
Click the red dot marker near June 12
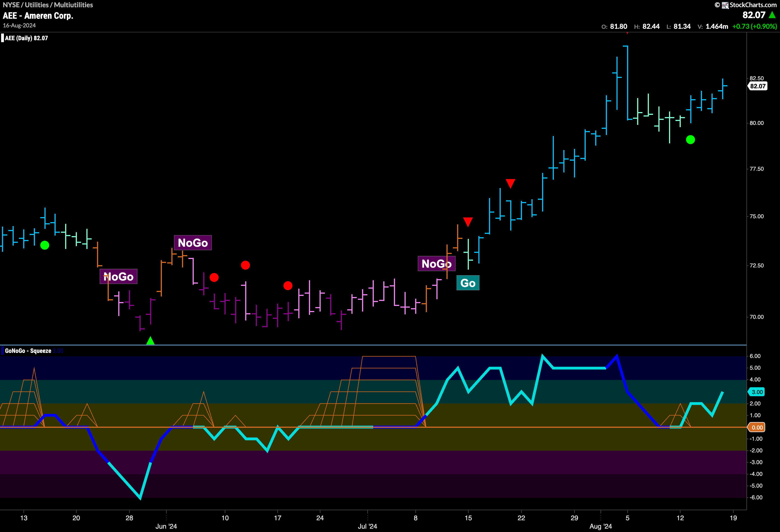coord(245,265)
